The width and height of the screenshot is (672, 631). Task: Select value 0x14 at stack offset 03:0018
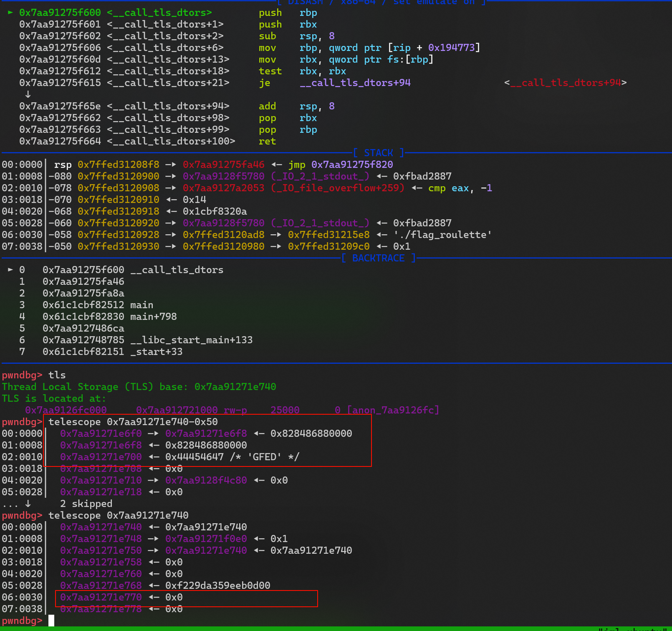[x=195, y=200]
